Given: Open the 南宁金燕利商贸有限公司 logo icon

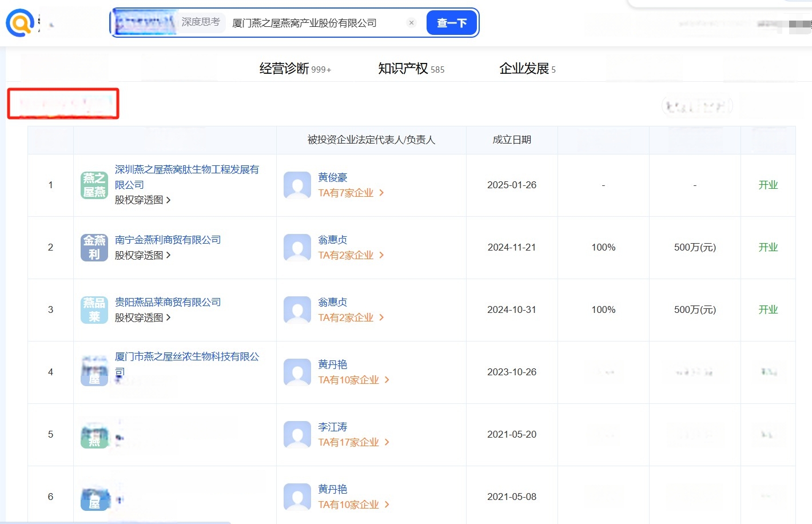Looking at the screenshot, I should [x=94, y=248].
